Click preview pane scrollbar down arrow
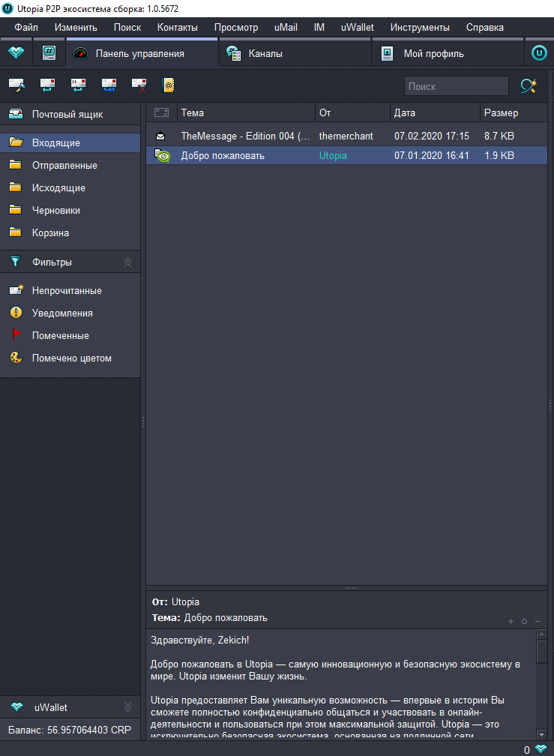554x756 pixels. coord(541,735)
